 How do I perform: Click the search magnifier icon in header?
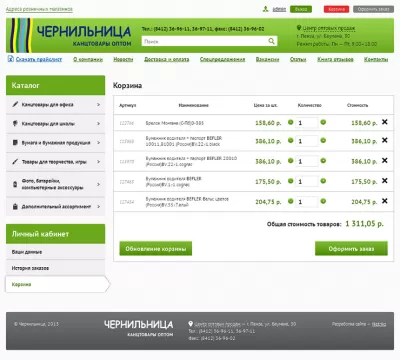(x=271, y=41)
